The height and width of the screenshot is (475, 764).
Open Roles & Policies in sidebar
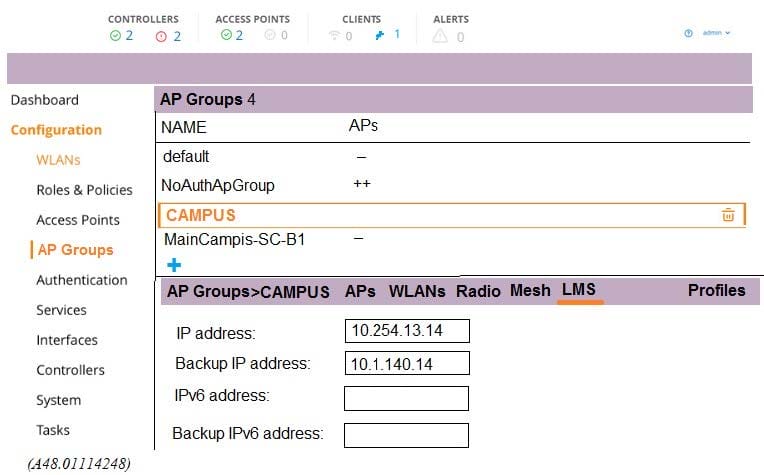pos(84,190)
